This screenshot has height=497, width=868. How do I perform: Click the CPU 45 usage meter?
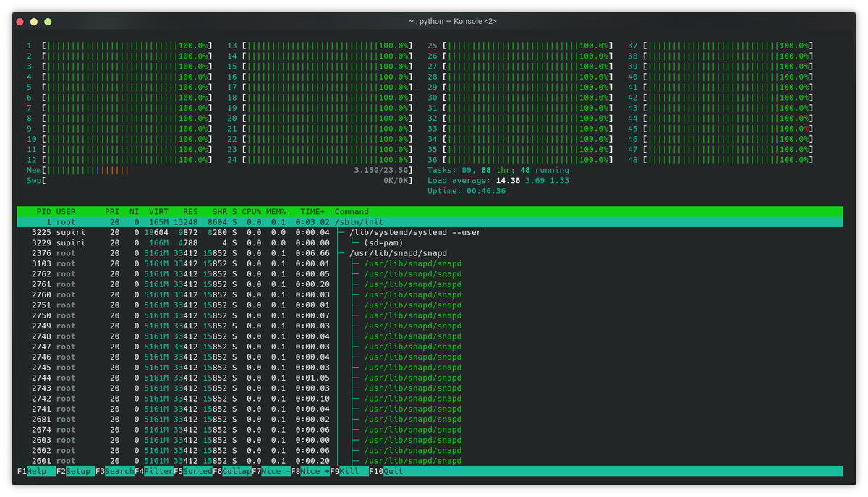[x=720, y=129]
